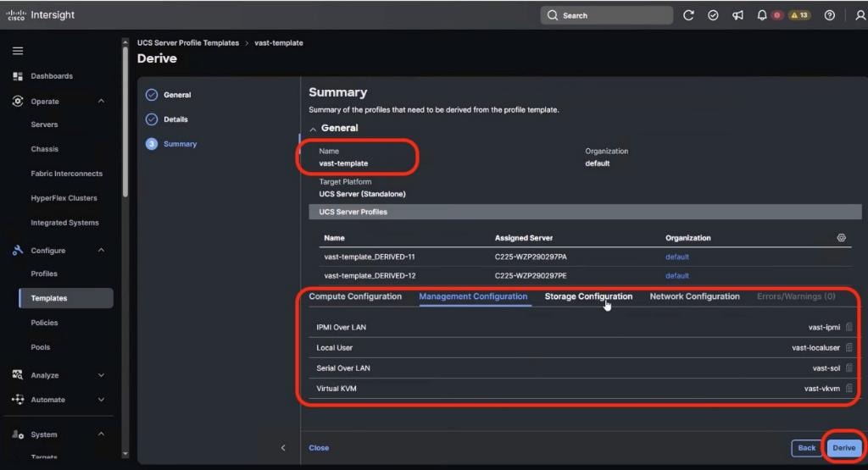
Task: Open the hamburger navigation menu
Action: tap(18, 51)
